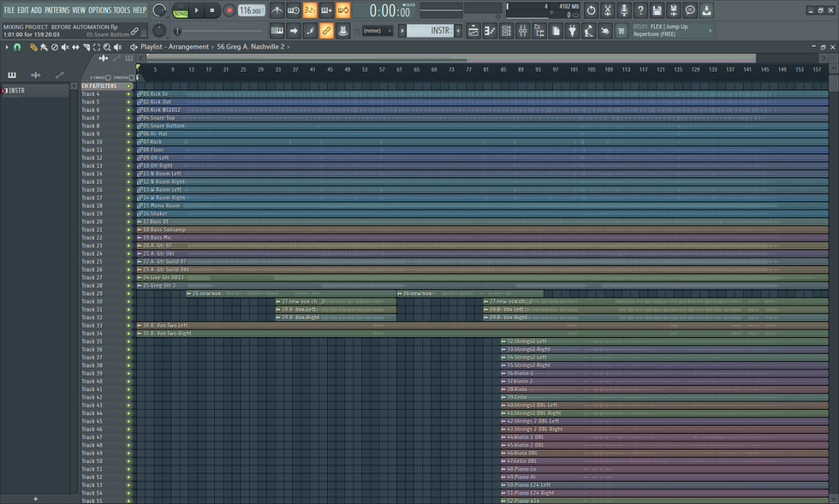Open the mixer from the toolbar
Screen dimensions: 839x504
[x=524, y=31]
